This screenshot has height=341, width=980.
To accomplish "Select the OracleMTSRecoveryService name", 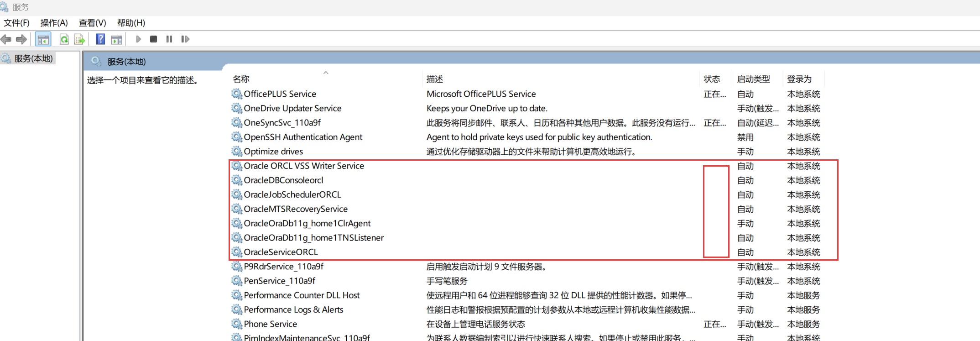I will (x=296, y=209).
